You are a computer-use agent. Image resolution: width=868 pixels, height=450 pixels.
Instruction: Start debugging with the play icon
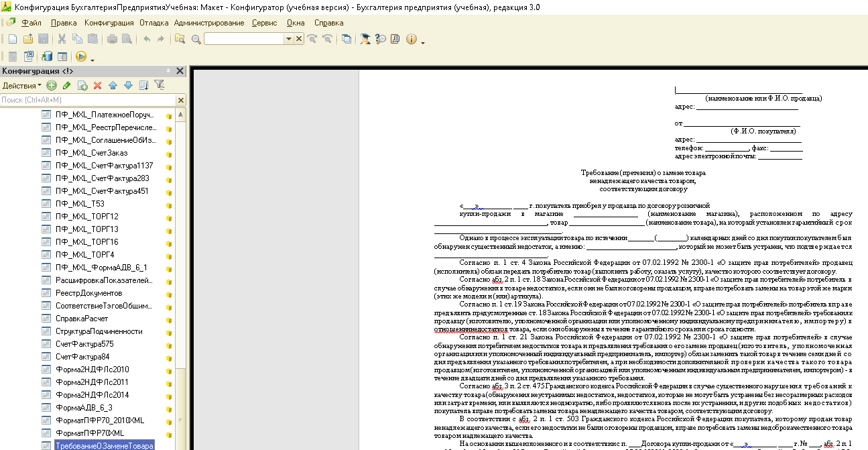pos(80,57)
